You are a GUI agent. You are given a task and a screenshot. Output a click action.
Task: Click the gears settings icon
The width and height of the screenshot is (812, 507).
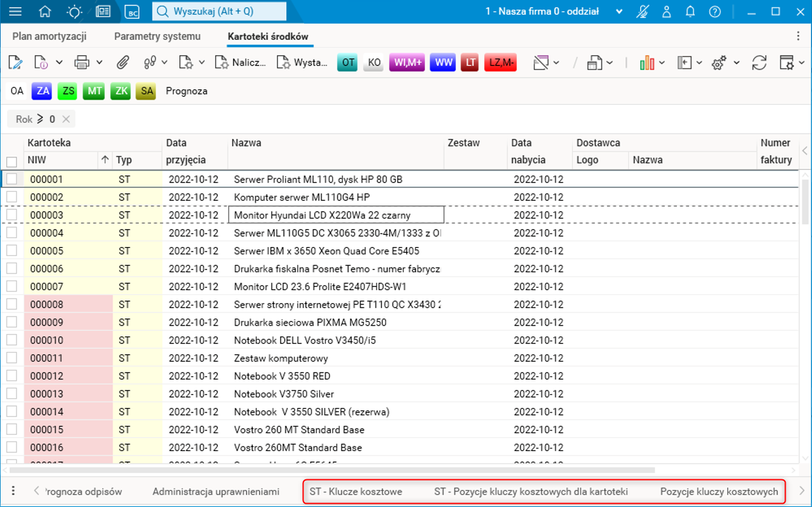click(x=719, y=62)
